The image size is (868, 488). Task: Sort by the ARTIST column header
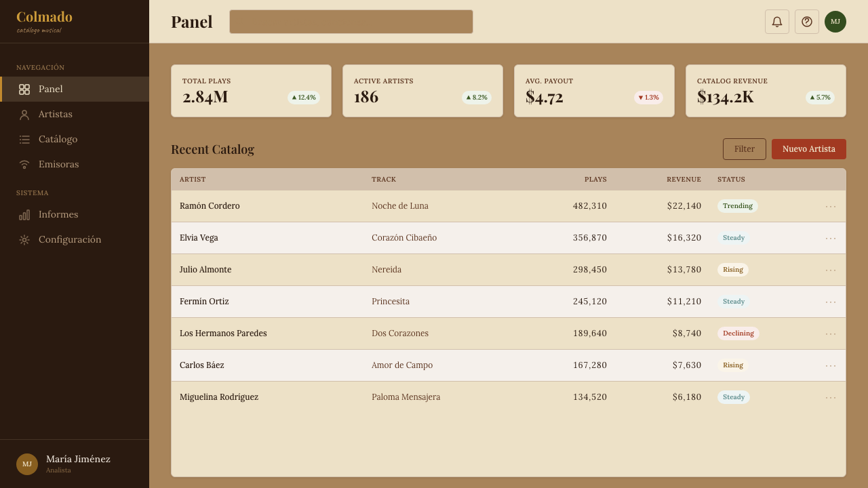193,180
